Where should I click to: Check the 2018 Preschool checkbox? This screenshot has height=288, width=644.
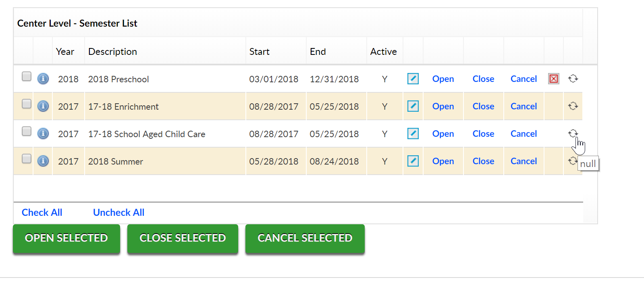click(27, 76)
